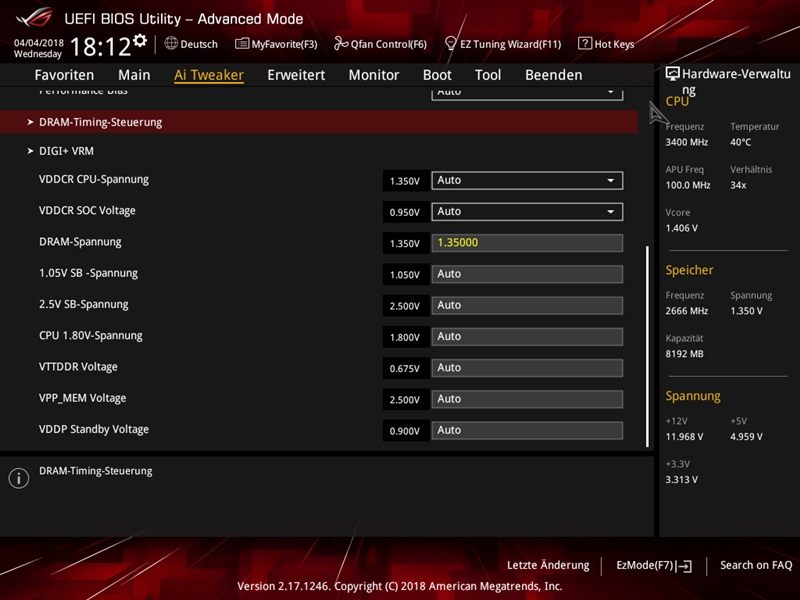
Task: Select the VDDCR SOC Voltage label
Action: point(87,211)
